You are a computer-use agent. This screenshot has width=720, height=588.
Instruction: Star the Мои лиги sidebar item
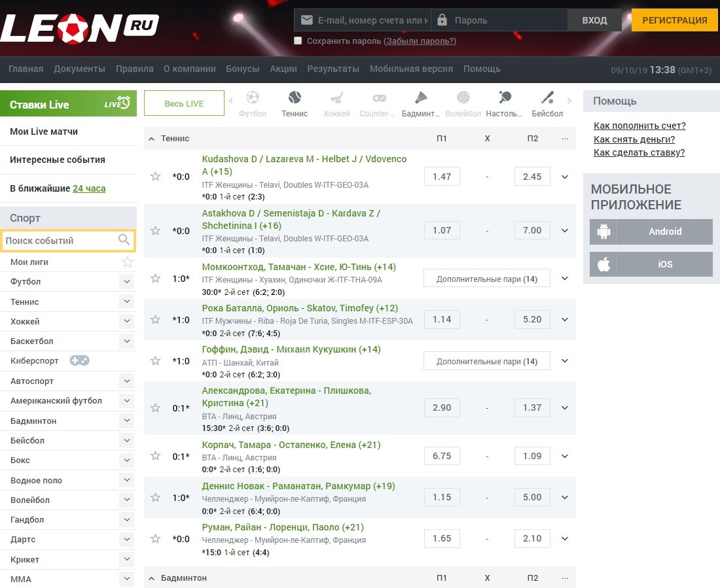tap(128, 262)
